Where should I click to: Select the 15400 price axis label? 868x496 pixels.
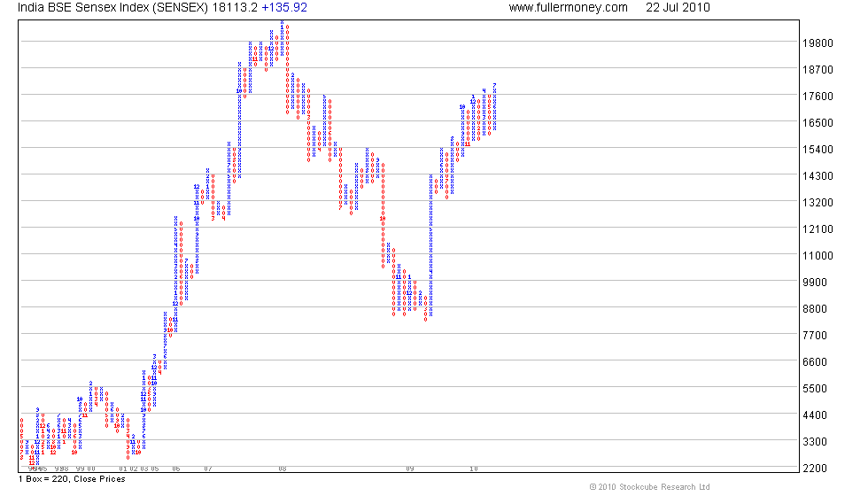tap(818, 150)
